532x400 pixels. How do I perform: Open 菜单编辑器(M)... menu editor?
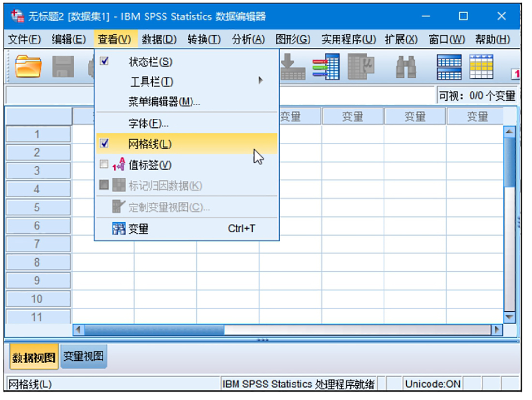coord(187,102)
